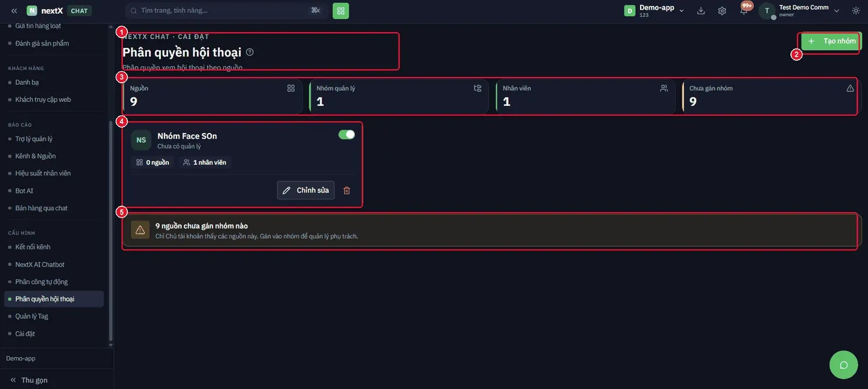Focus the Tìm trang, tính năng search box

[x=226, y=10]
